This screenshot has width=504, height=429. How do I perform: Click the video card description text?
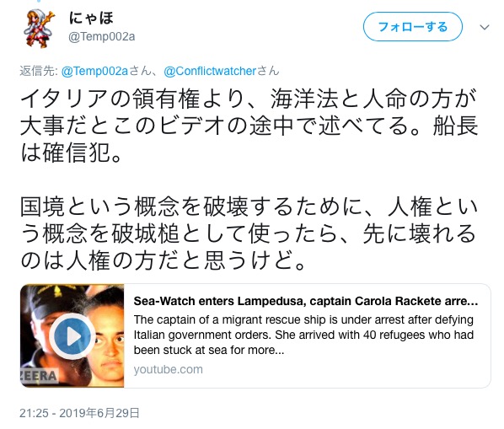[x=303, y=335]
